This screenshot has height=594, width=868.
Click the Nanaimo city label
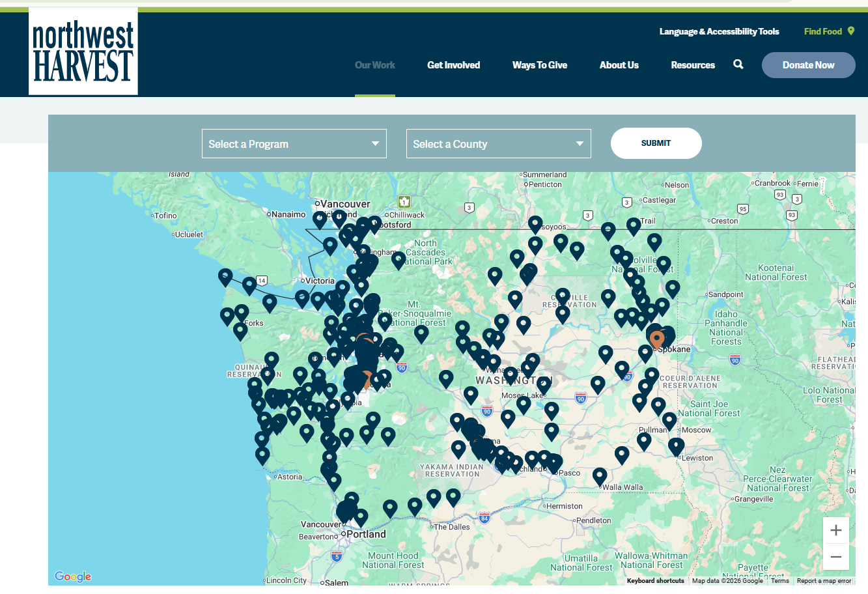tap(288, 214)
